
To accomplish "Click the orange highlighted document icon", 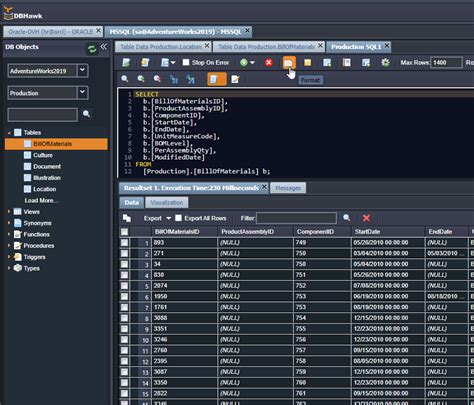I will click(217, 79).
